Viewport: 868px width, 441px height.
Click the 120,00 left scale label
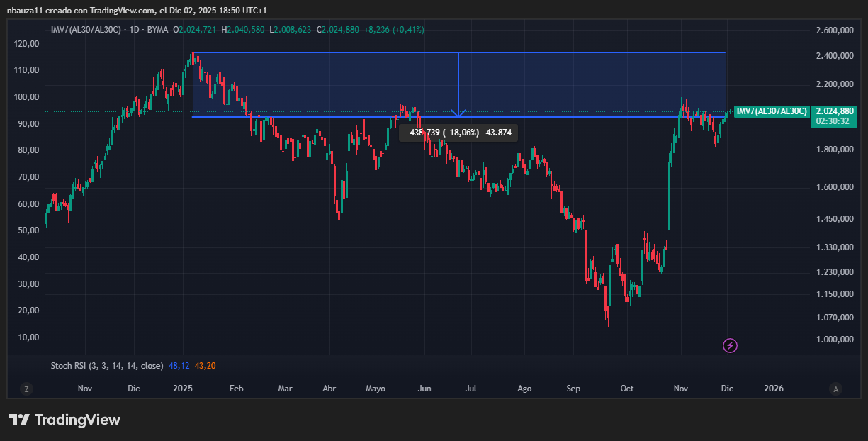(x=26, y=44)
